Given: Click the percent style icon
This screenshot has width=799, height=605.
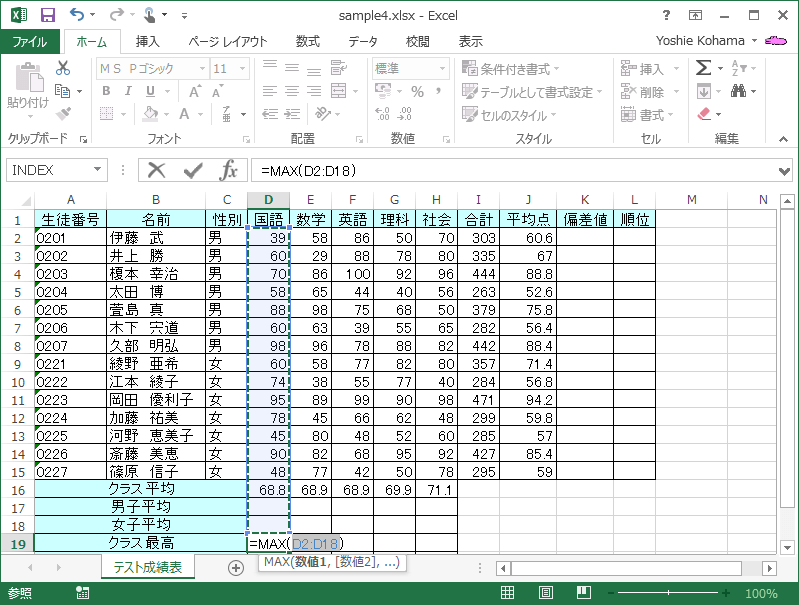Looking at the screenshot, I should [x=417, y=92].
